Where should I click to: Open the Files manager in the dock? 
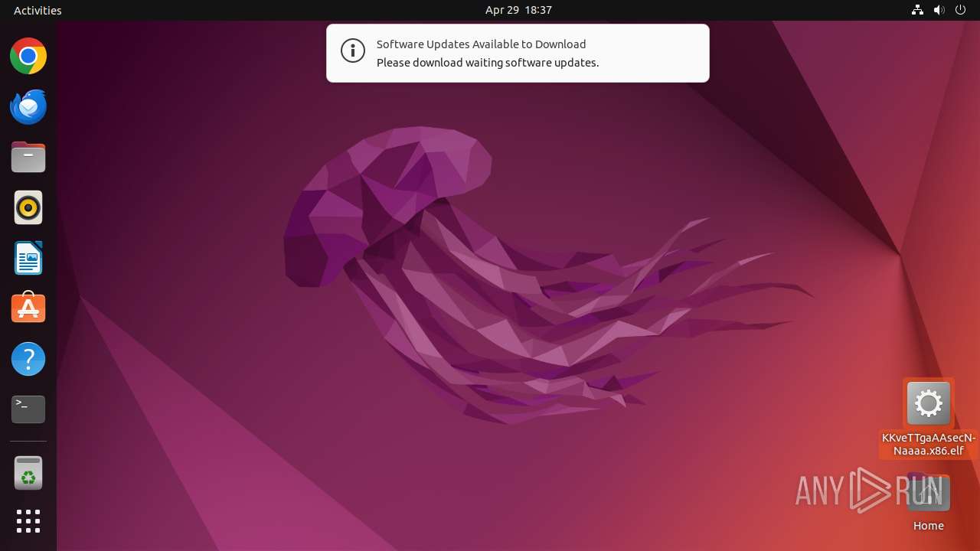[28, 157]
